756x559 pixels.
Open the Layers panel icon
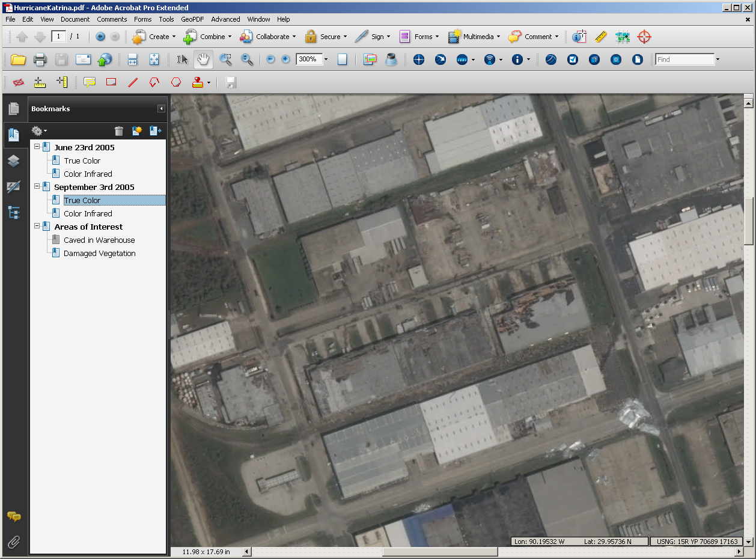point(13,160)
